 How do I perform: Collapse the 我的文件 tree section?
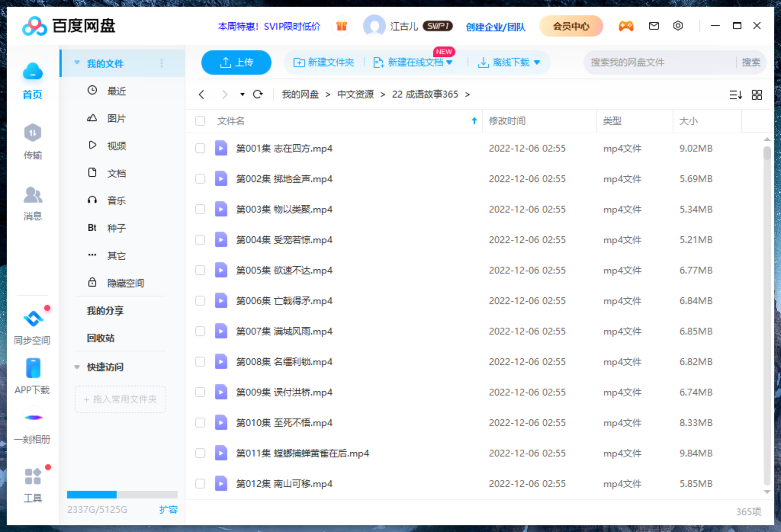coord(77,62)
